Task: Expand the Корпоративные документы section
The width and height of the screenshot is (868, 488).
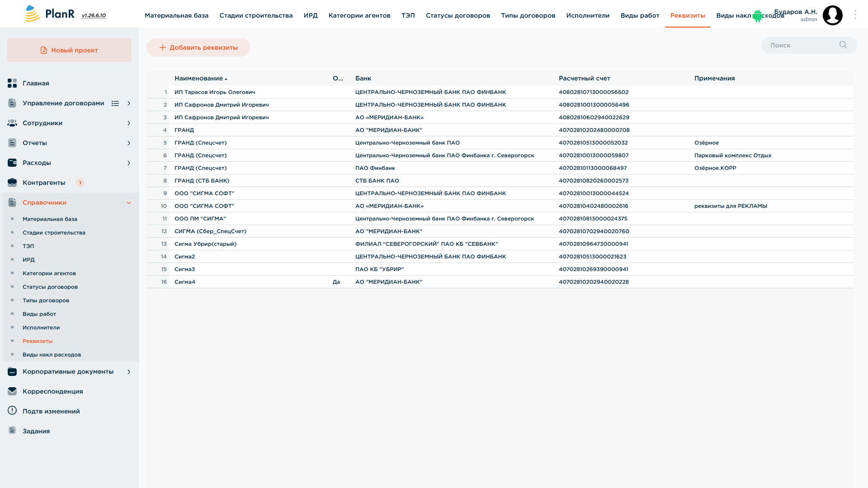Action: click(x=129, y=372)
